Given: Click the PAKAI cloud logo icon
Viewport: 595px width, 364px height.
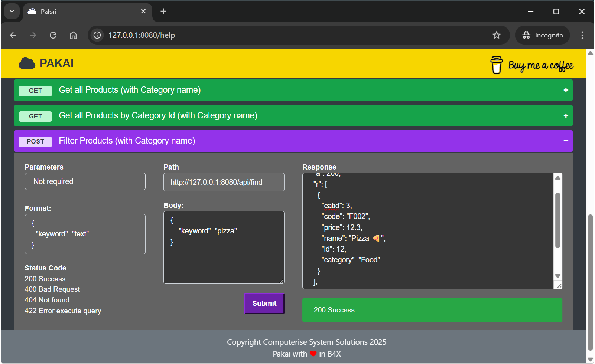Looking at the screenshot, I should (27, 63).
